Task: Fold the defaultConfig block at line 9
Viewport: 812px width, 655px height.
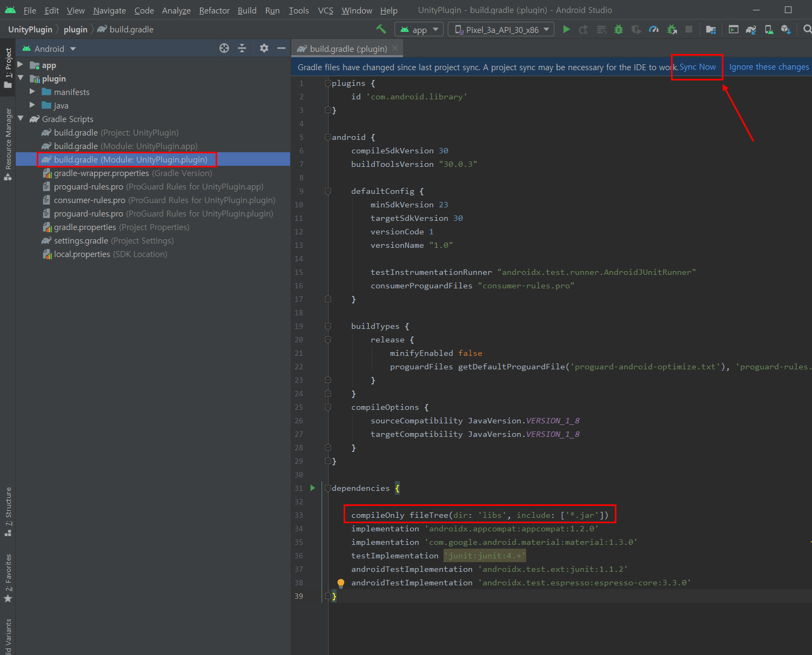Action: pyautogui.click(x=328, y=191)
